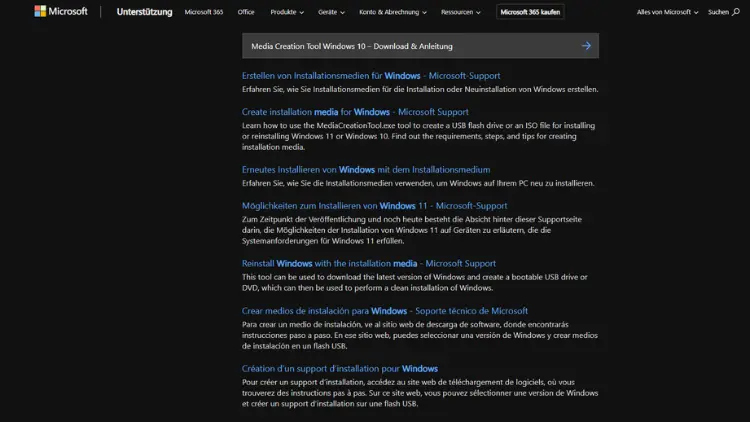Submit search with the arrow icon
The image size is (750, 422).
[x=586, y=46]
